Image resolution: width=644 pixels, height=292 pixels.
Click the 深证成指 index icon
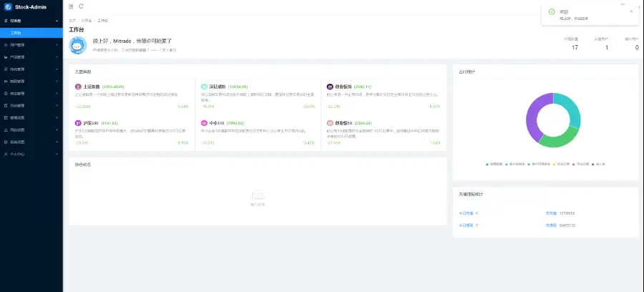tap(204, 87)
